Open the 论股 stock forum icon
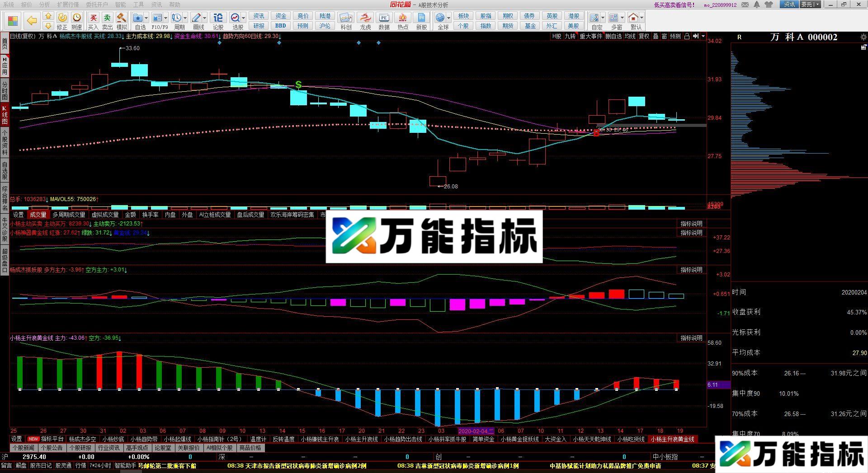The height and width of the screenshot is (473, 868). (x=218, y=17)
